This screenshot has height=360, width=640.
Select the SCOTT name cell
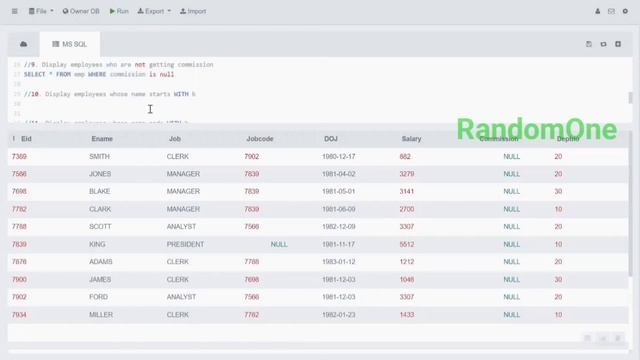point(100,227)
